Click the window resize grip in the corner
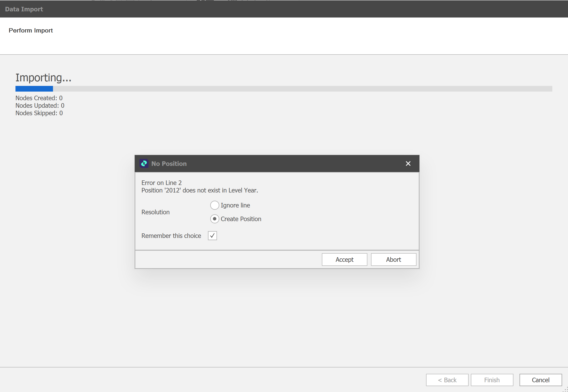568x392 pixels. pos(565,389)
